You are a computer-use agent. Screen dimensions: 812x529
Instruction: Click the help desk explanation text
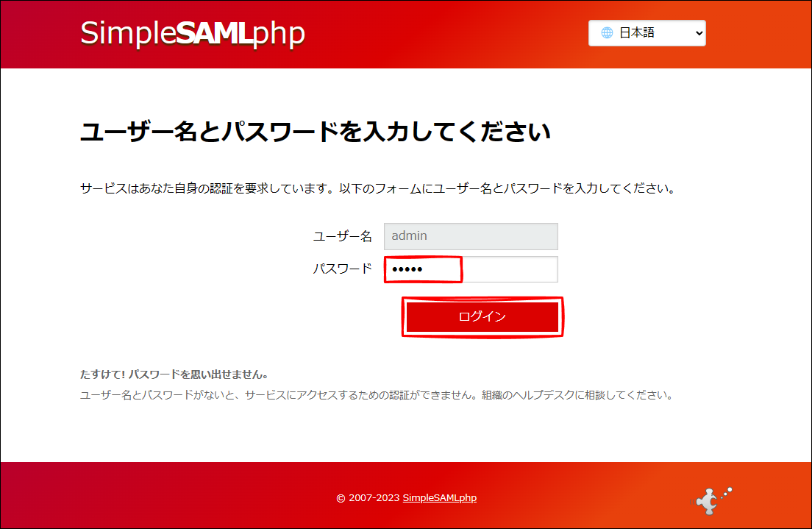point(376,395)
